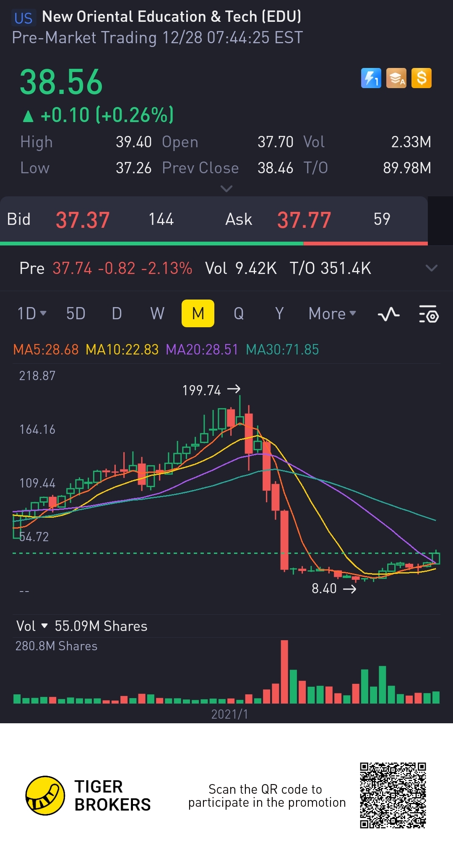453x868 pixels.
Task: Tap the MA10:22.83 indicator label
Action: click(x=122, y=349)
